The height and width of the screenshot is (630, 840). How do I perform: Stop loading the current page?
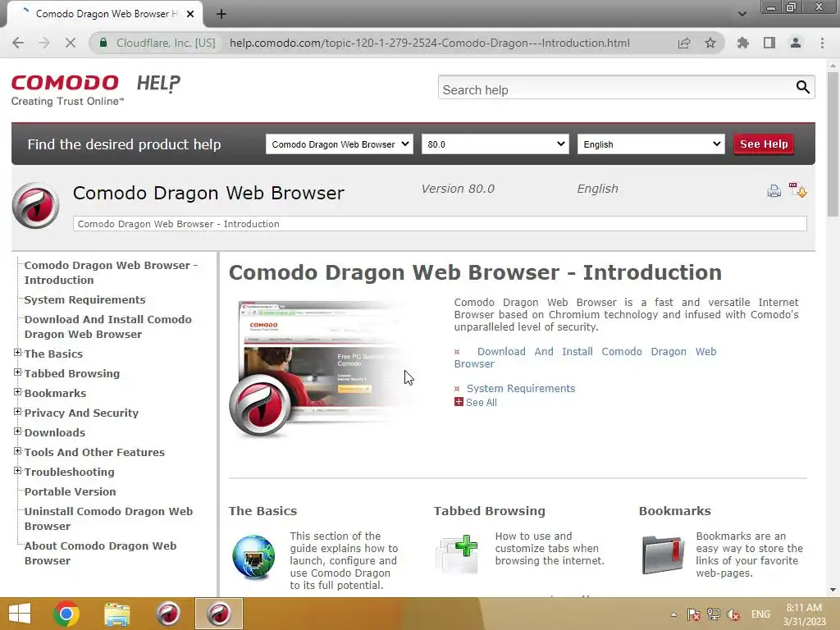71,43
